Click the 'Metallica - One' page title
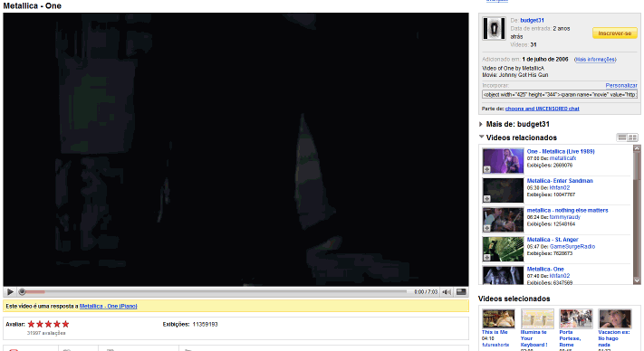 pyautogui.click(x=33, y=6)
